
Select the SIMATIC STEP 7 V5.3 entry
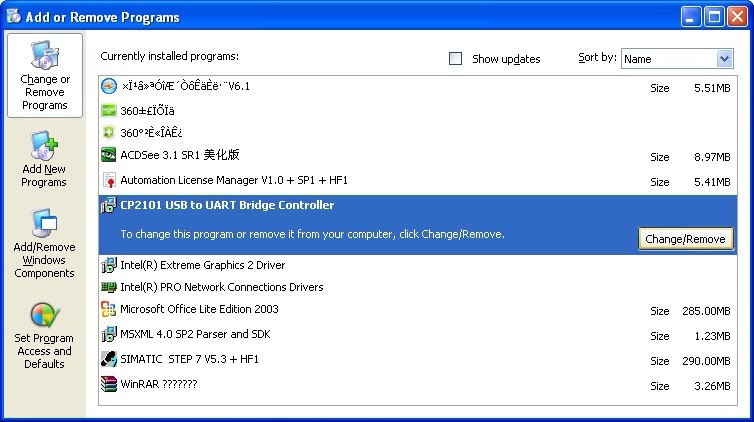[188, 358]
